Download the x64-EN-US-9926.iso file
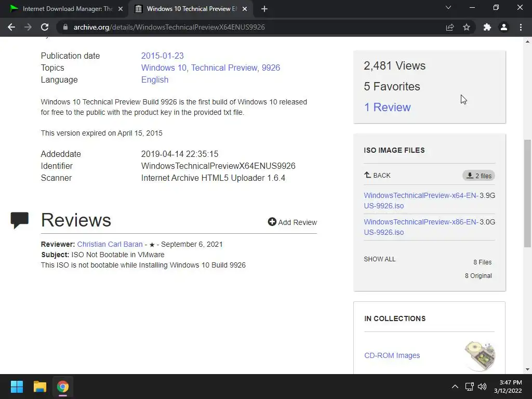The height and width of the screenshot is (399, 532). point(421,201)
